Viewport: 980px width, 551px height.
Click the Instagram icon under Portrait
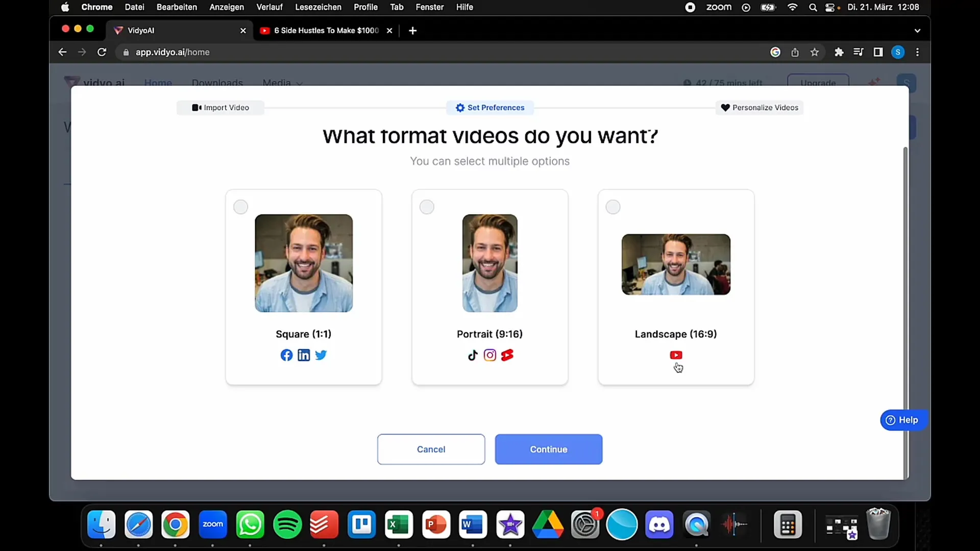pos(490,355)
